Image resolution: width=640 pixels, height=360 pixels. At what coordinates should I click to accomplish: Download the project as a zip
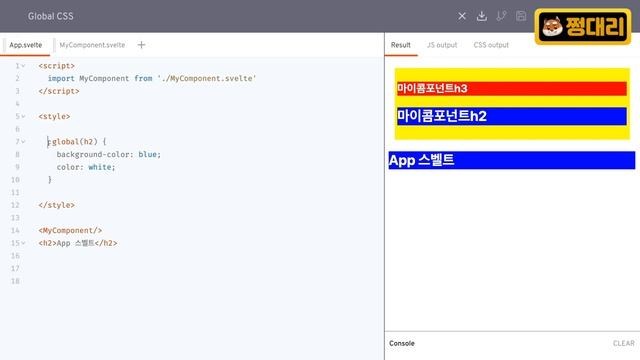(482, 16)
